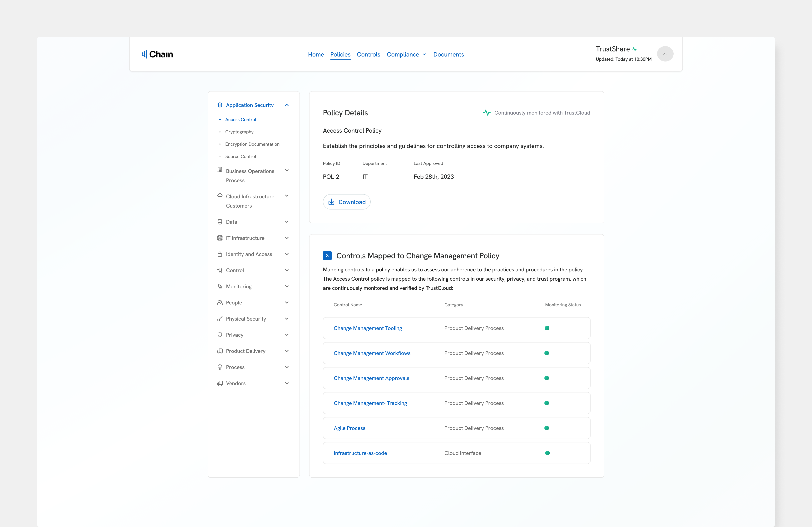Expand Cloud Infrastructure Customers chevron
Screen dimensions: 812x527
pos(287,195)
